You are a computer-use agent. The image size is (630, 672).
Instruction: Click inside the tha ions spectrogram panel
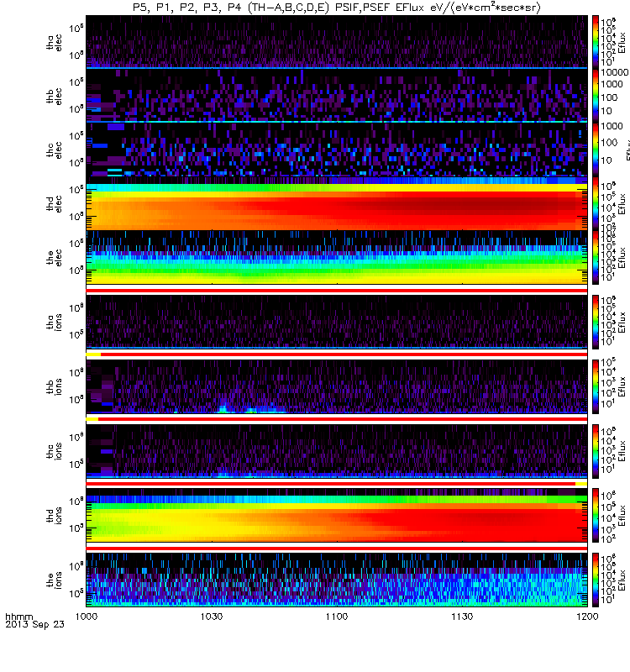click(337, 322)
